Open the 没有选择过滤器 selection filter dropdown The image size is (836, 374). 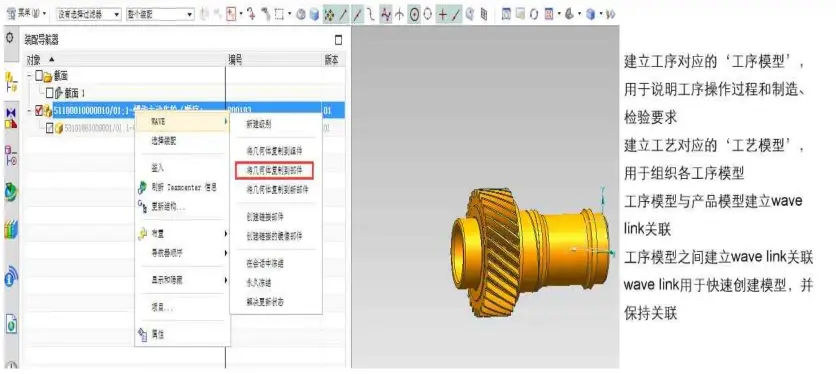click(89, 14)
